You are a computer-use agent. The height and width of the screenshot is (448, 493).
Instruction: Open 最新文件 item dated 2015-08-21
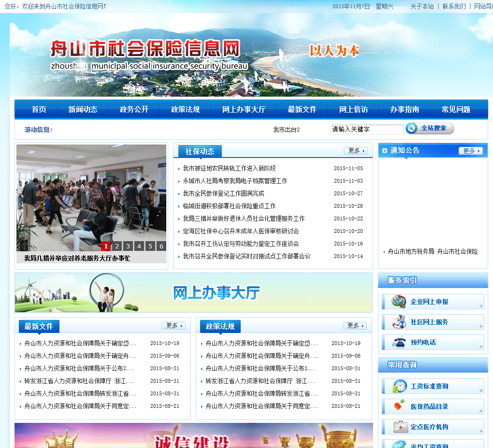coord(80,406)
